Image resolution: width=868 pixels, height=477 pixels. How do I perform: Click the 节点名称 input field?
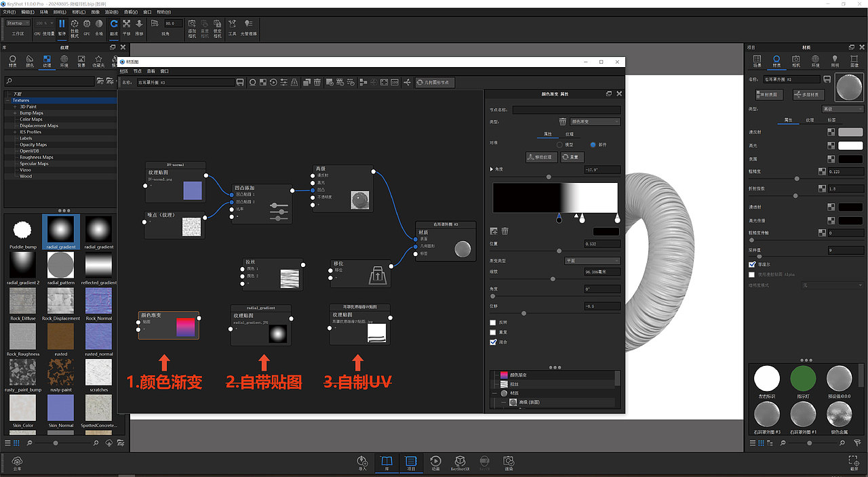click(x=567, y=110)
